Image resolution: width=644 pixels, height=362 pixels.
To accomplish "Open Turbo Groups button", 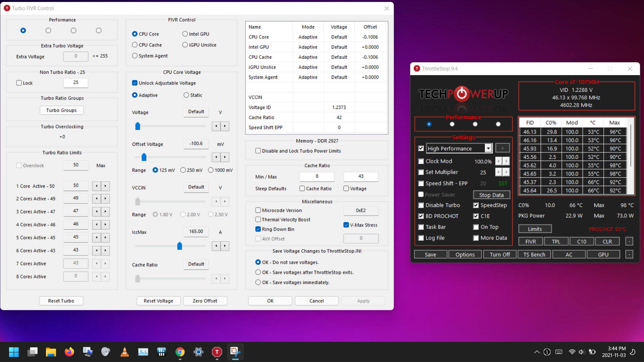I will (x=61, y=110).
